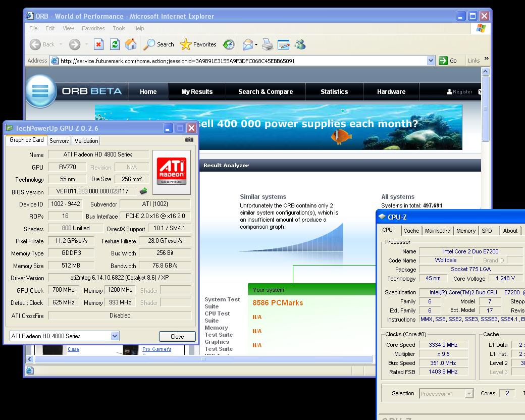This screenshot has width=525, height=420.
Task: Click the Forward arrow in Internet Explorer
Action: coord(75,44)
